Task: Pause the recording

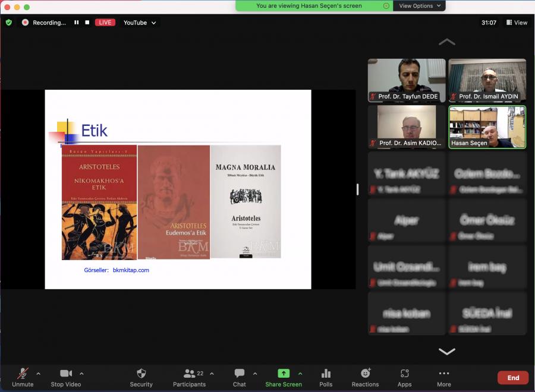Action: pyautogui.click(x=77, y=23)
